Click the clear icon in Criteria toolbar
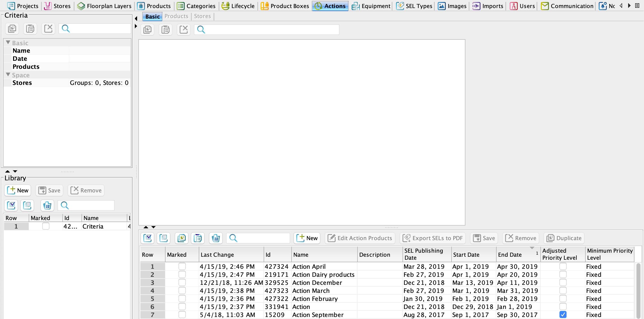644x319 pixels. [48, 29]
